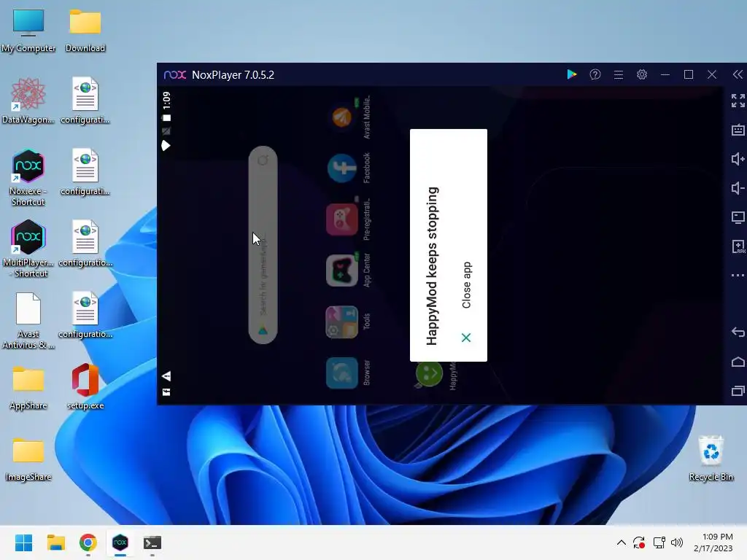Open the terminal from the taskbar
Screen dimensions: 747x560
tap(152, 542)
